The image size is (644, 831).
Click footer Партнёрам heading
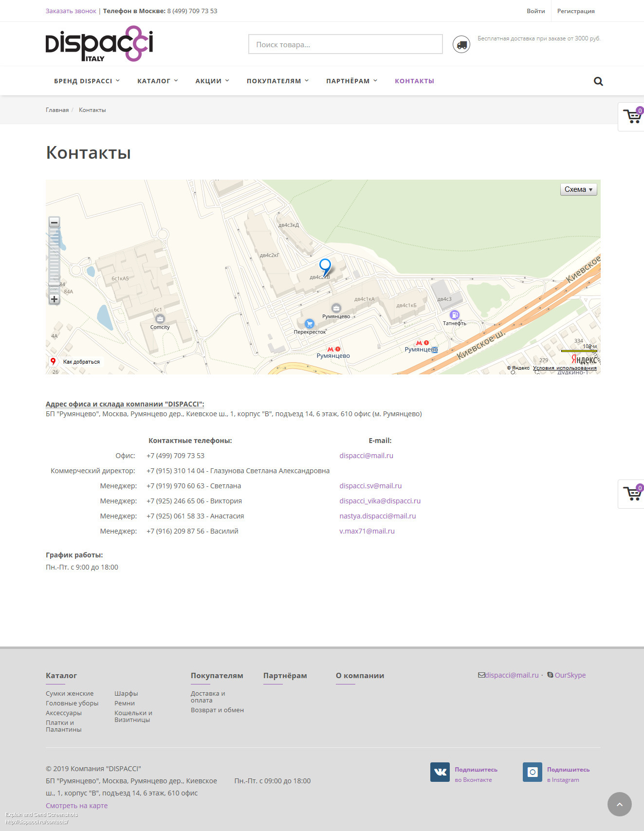click(x=285, y=676)
